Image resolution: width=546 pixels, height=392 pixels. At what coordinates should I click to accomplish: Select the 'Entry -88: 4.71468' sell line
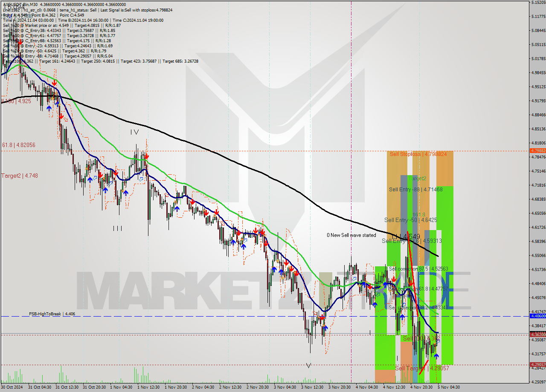(58, 56)
